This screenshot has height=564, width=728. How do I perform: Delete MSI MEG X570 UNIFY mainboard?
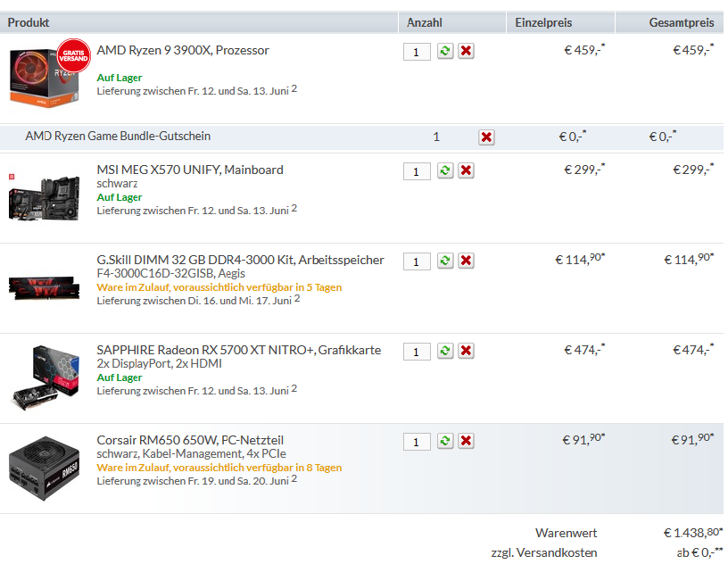(466, 170)
